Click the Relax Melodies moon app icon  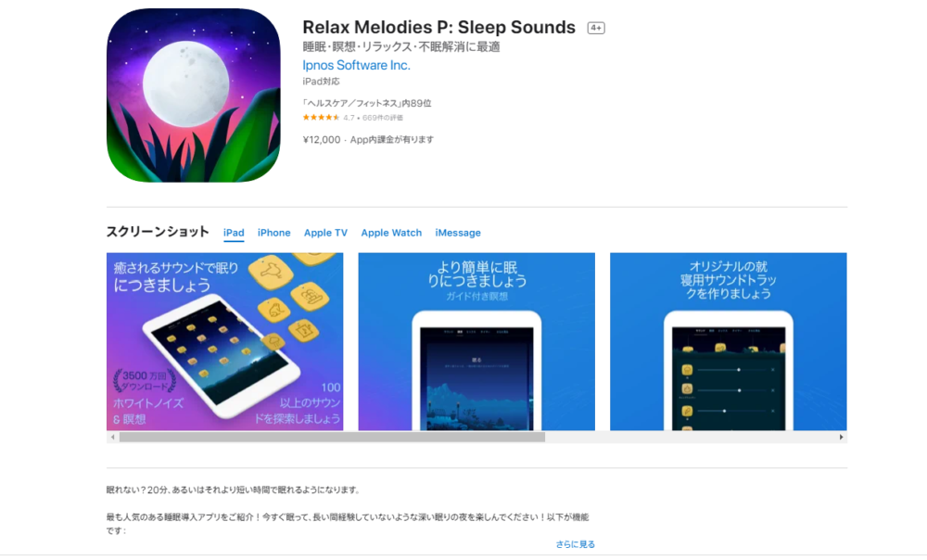click(x=194, y=95)
